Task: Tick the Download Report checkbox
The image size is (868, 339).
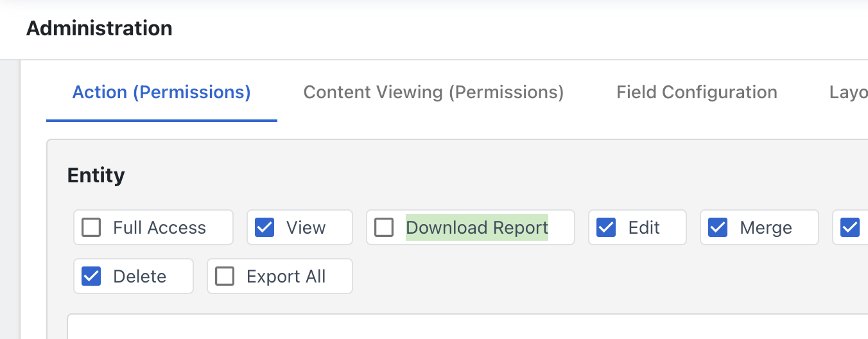Action: 384,227
